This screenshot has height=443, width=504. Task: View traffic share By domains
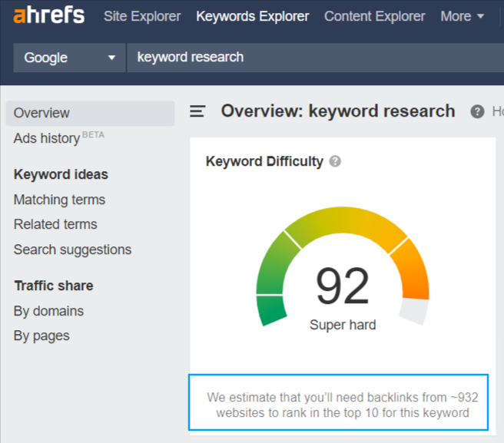(x=48, y=311)
